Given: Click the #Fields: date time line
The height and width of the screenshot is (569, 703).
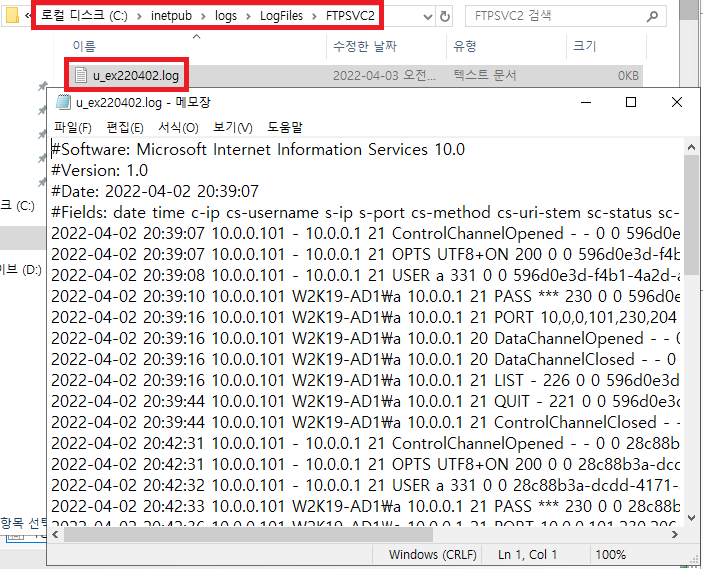Looking at the screenshot, I should click(365, 213).
